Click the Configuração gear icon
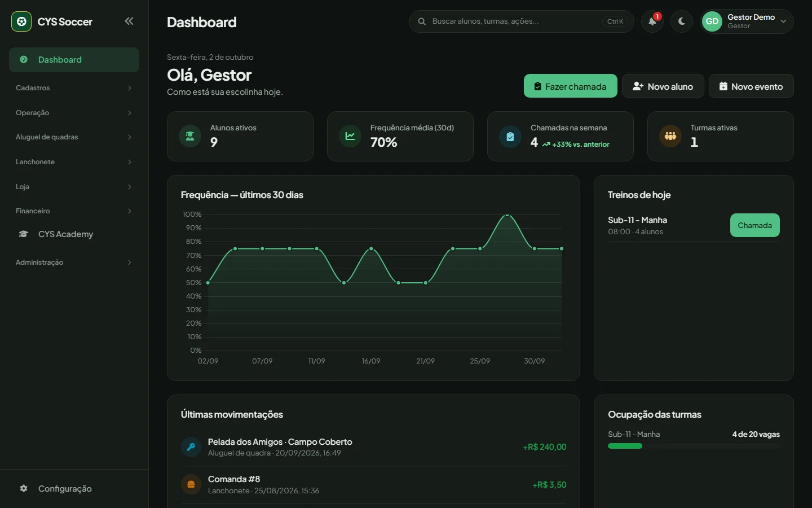Image resolution: width=812 pixels, height=508 pixels. (24, 489)
